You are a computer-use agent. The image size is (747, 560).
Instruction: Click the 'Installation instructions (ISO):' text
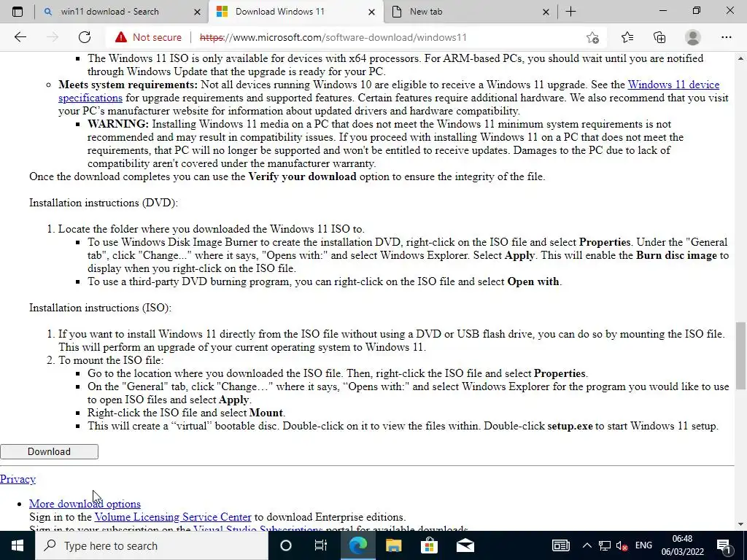click(x=100, y=308)
